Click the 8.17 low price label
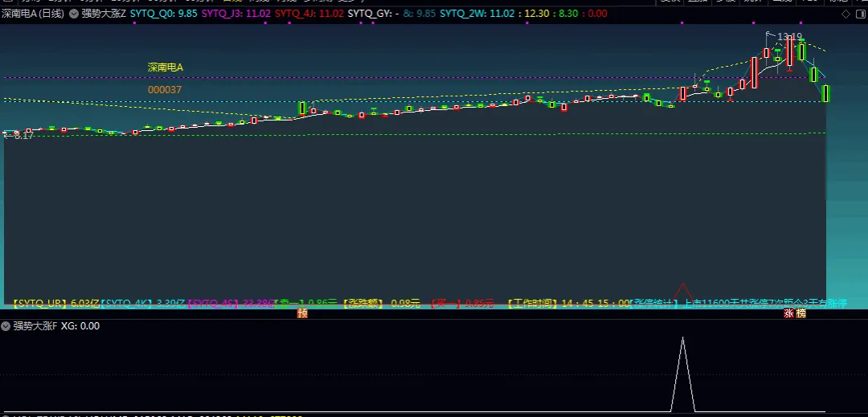Image resolution: width=868 pixels, height=417 pixels. click(x=23, y=136)
